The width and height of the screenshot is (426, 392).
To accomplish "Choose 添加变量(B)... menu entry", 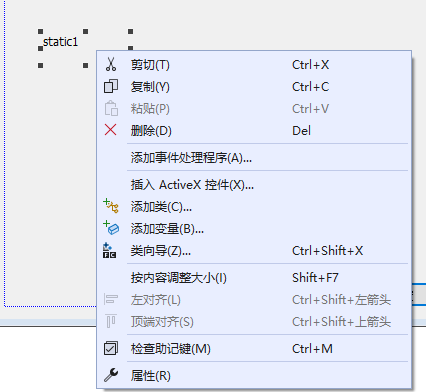I will 254,229.
